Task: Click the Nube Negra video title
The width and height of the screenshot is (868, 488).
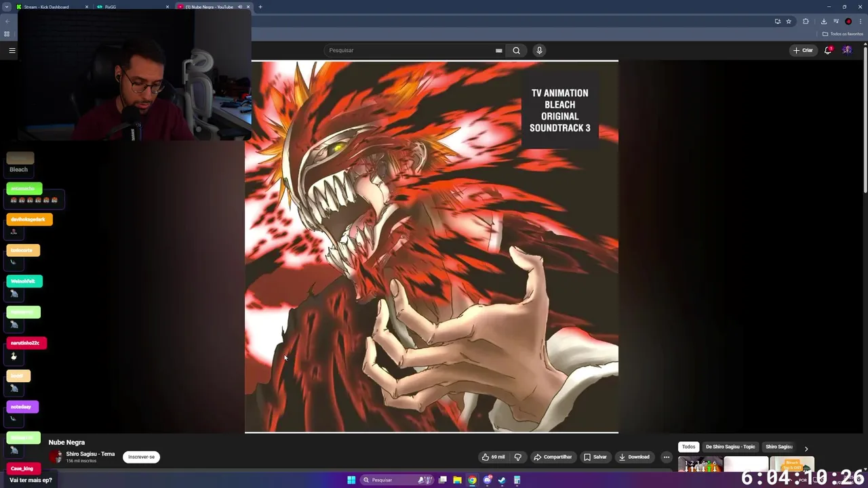Action: (x=66, y=442)
